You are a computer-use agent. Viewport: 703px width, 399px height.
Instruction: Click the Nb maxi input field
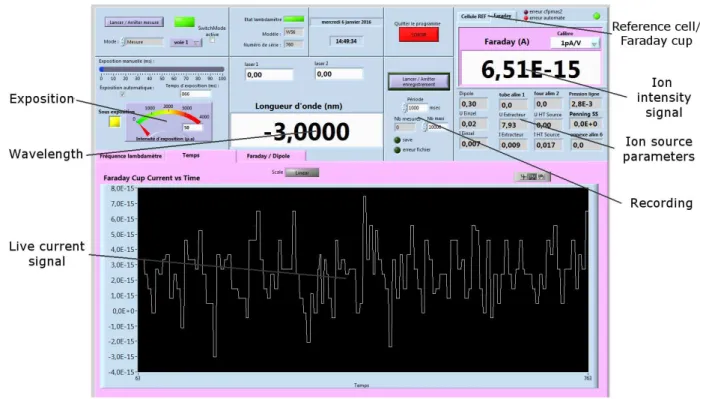[438, 127]
